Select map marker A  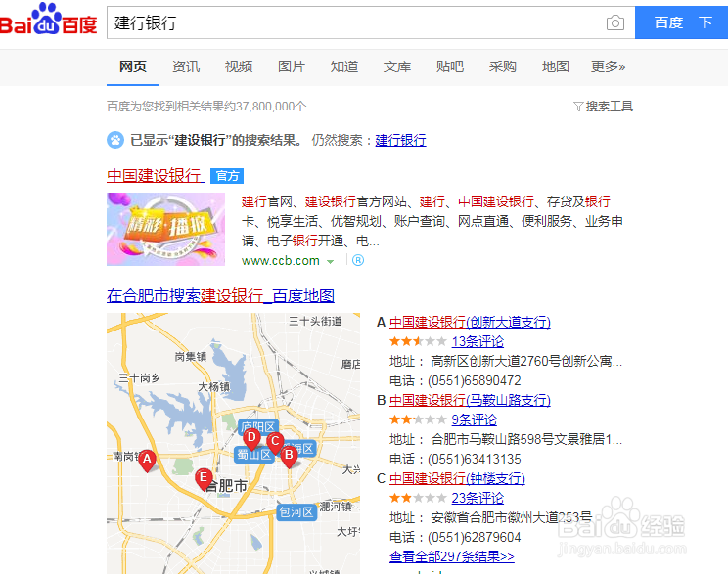(147, 461)
